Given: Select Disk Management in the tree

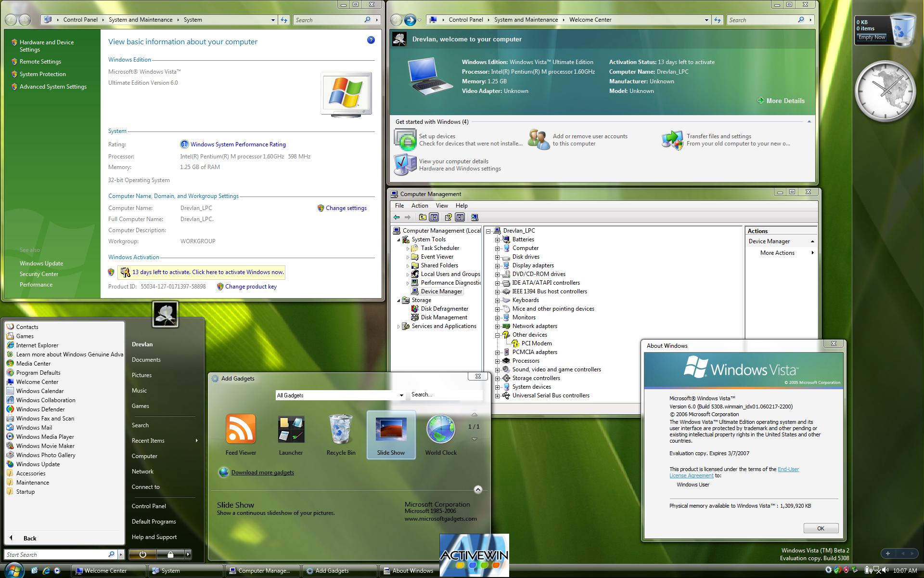Looking at the screenshot, I should click(x=444, y=317).
